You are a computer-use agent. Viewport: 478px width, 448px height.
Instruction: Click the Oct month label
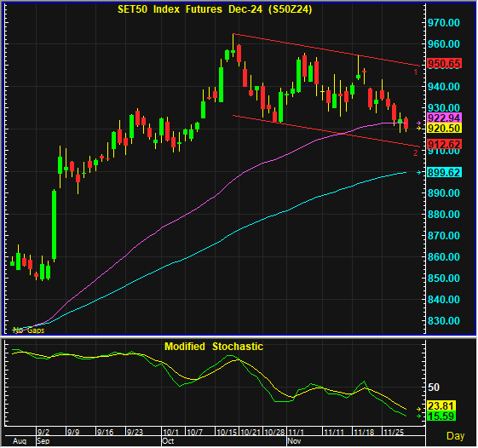pos(168,441)
